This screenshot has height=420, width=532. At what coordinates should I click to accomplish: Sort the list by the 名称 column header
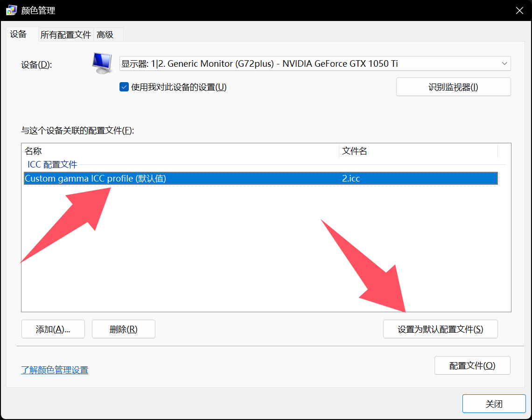[x=180, y=151]
